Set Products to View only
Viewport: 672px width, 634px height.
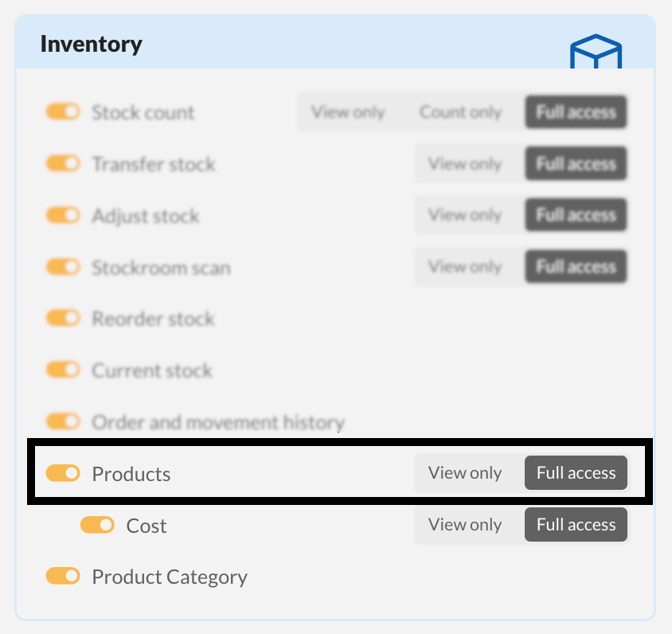point(465,473)
